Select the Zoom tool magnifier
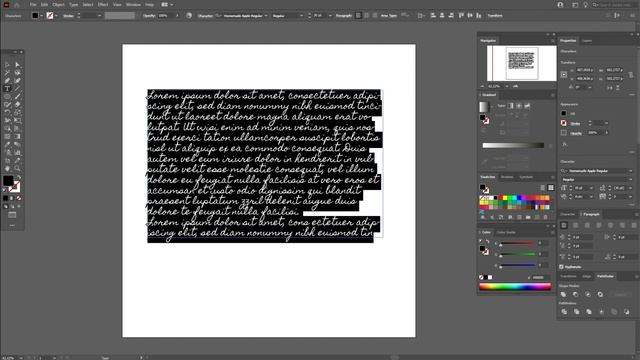Screen dimensions: 640x360 [17, 169]
